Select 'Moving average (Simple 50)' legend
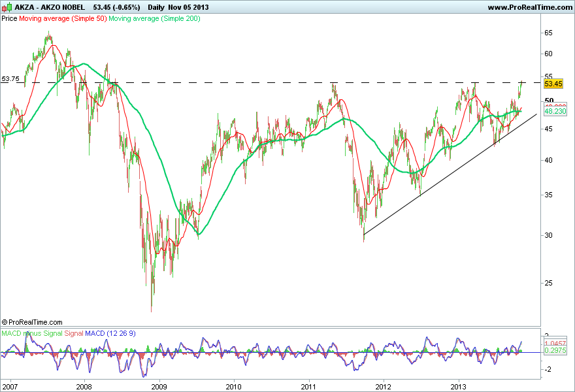The height and width of the screenshot is (392, 575). [x=63, y=18]
